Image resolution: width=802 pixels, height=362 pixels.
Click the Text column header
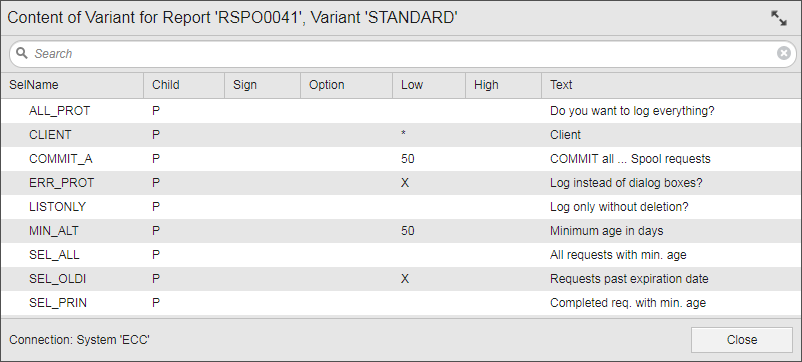click(671, 85)
